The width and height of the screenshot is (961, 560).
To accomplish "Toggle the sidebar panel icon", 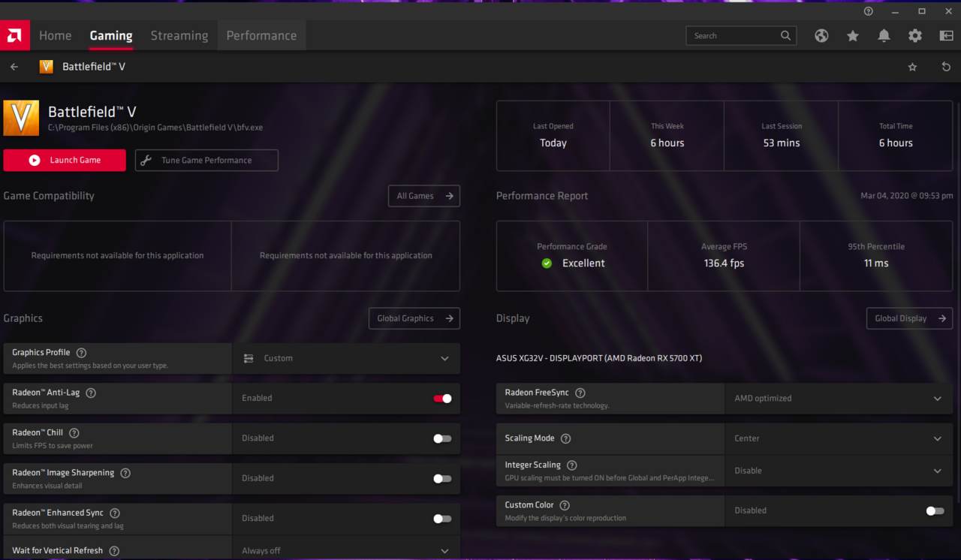I will tap(946, 35).
